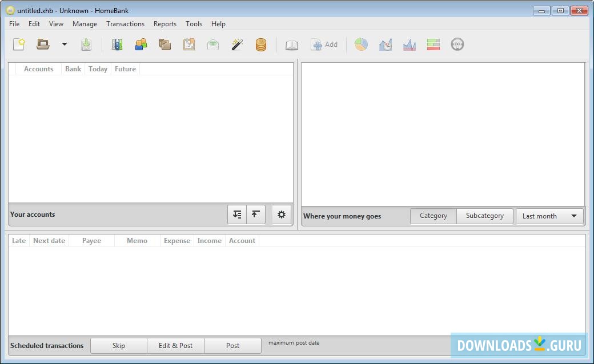This screenshot has width=594, height=364.
Task: Show transactions with the open book icon
Action: [292, 45]
